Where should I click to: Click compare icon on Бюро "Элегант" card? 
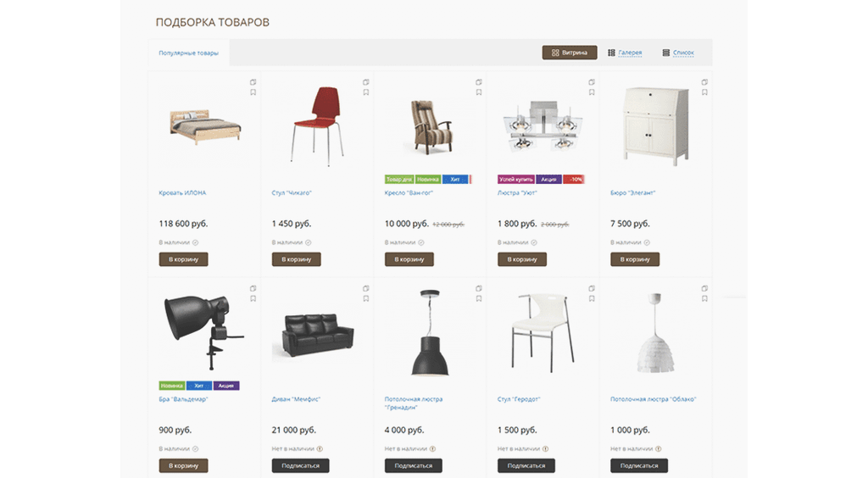pyautogui.click(x=704, y=82)
